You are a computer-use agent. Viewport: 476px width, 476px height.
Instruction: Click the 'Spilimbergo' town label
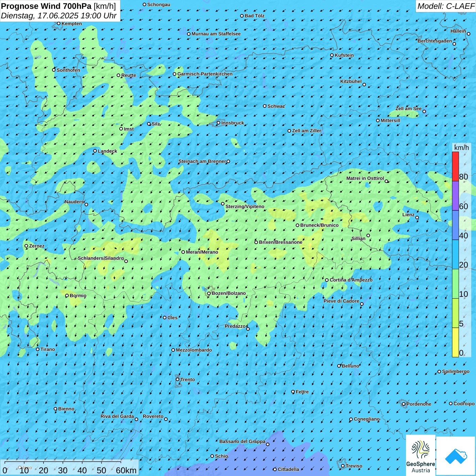click(x=456, y=371)
